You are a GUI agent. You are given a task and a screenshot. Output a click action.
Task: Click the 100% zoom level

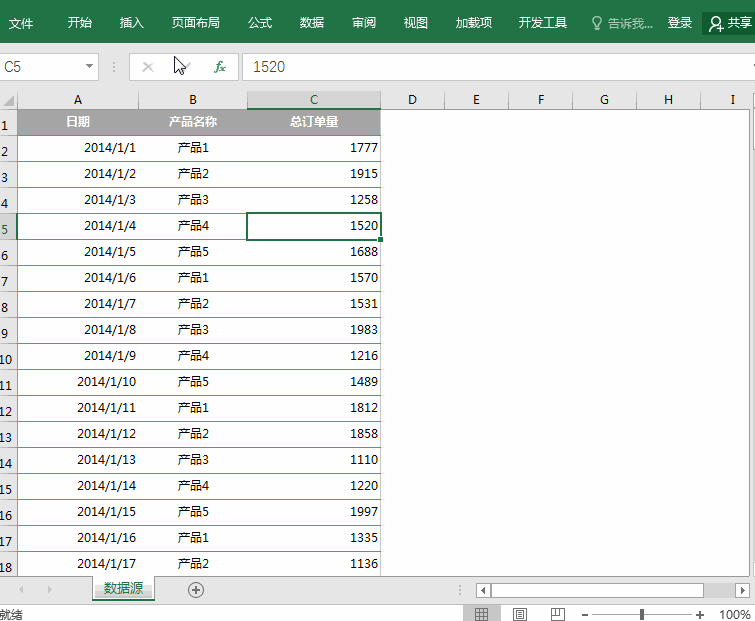(x=734, y=615)
